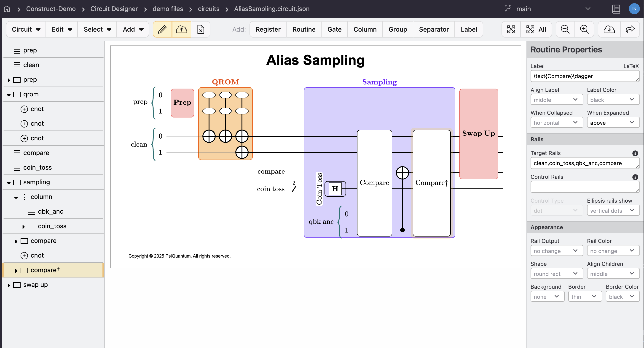Click the column dots icon in tree
Image resolution: width=644 pixels, height=348 pixels.
(x=24, y=197)
